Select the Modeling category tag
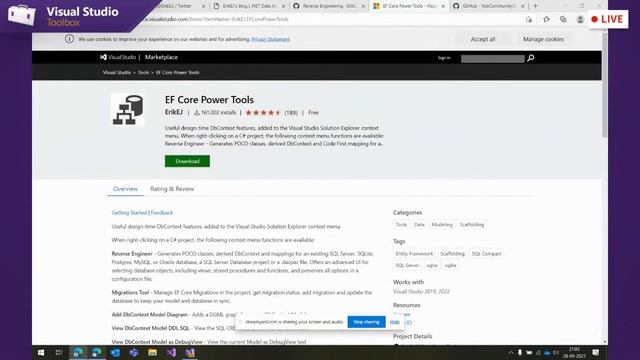This screenshot has width=640, height=360. click(442, 225)
